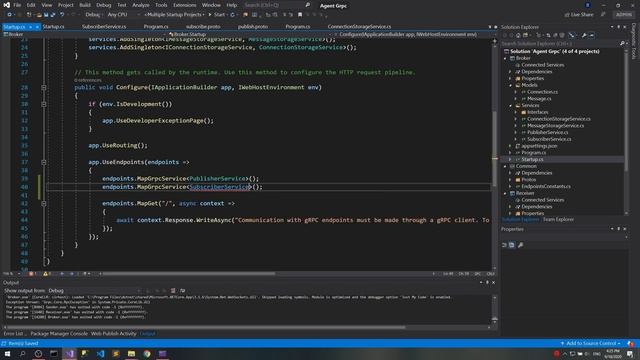Screen dimensions: 640x360
Task: Open the File menu
Action: 17,5
